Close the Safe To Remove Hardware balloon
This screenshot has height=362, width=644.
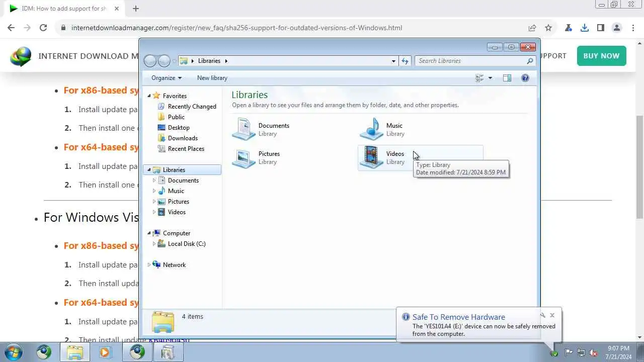point(552,315)
